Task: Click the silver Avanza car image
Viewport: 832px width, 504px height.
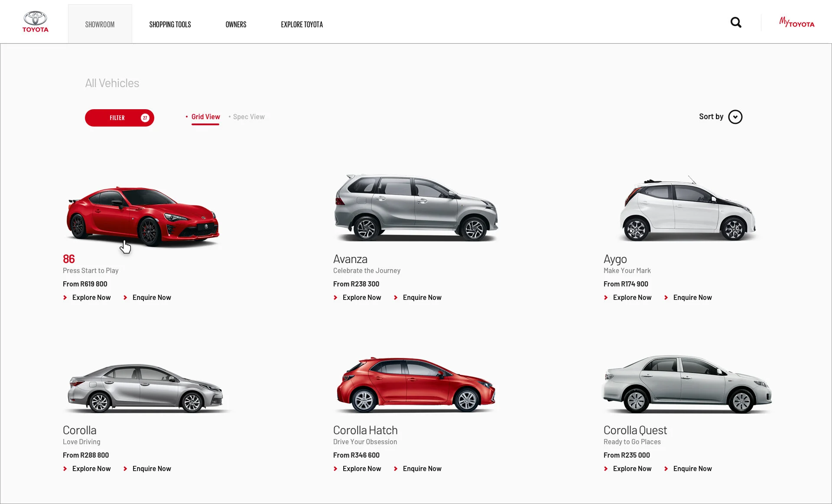Action: [416, 208]
